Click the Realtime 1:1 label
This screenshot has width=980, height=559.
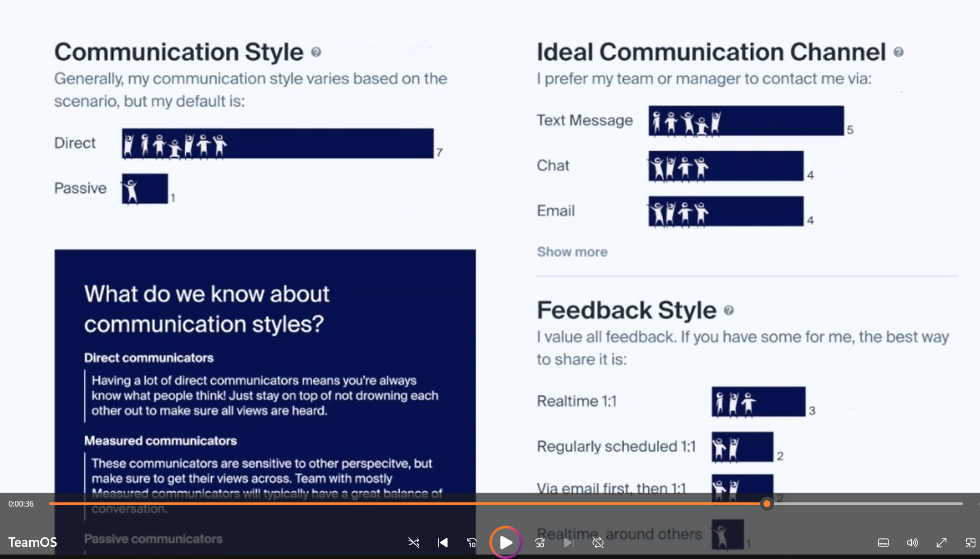coord(577,401)
